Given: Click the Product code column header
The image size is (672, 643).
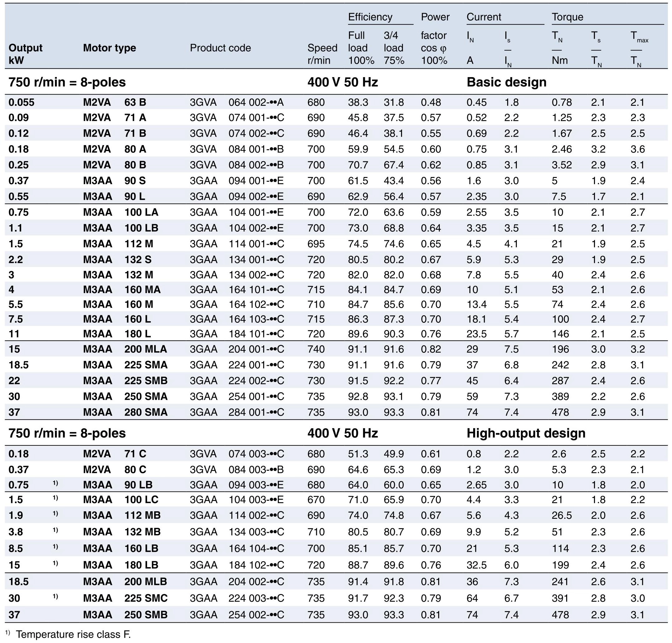Looking at the screenshot, I should (x=220, y=48).
